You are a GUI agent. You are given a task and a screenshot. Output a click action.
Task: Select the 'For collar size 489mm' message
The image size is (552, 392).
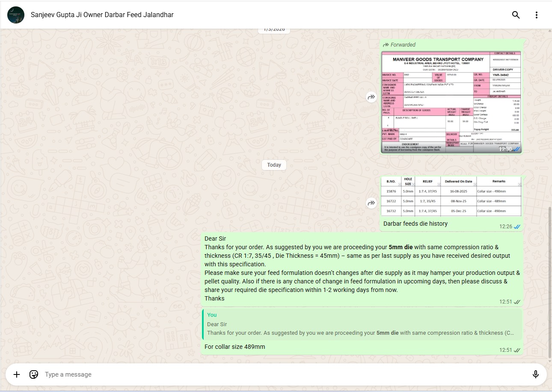235,347
